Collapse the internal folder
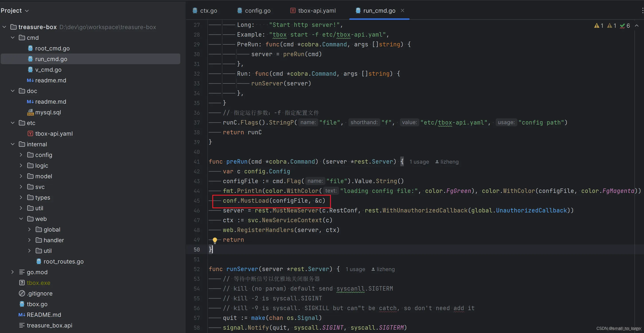644x333 pixels. click(13, 144)
